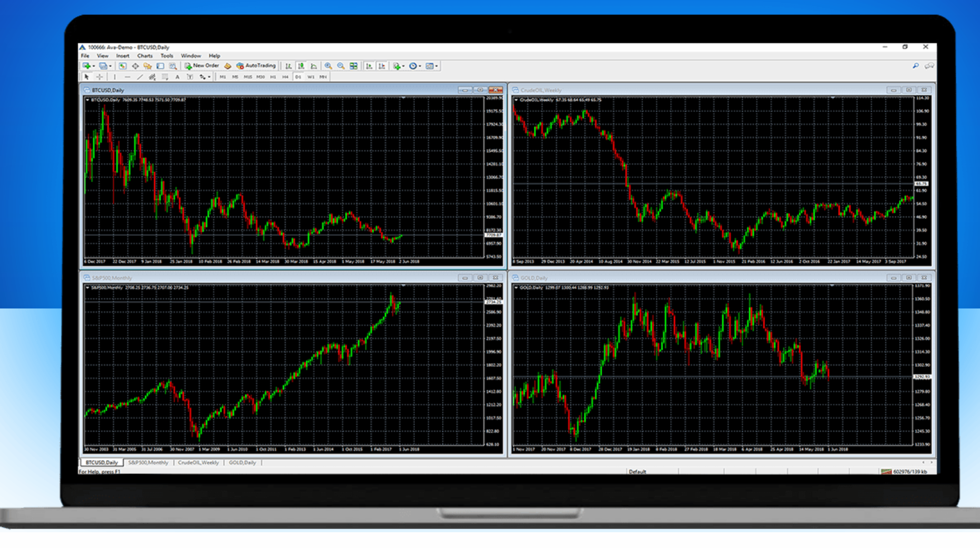Select the Crosshair tool
This screenshot has height=548, width=980.
point(99,77)
